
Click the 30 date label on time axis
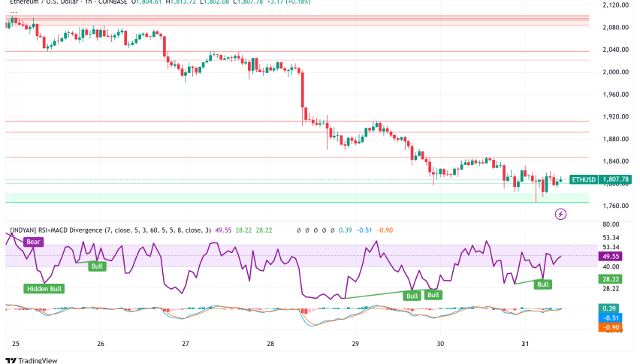click(440, 344)
